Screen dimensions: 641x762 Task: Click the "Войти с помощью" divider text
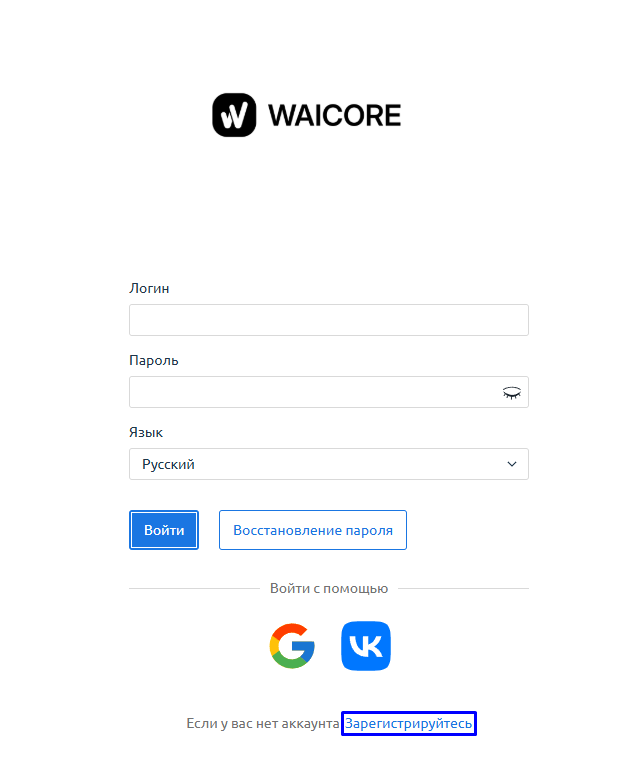pyautogui.click(x=329, y=589)
